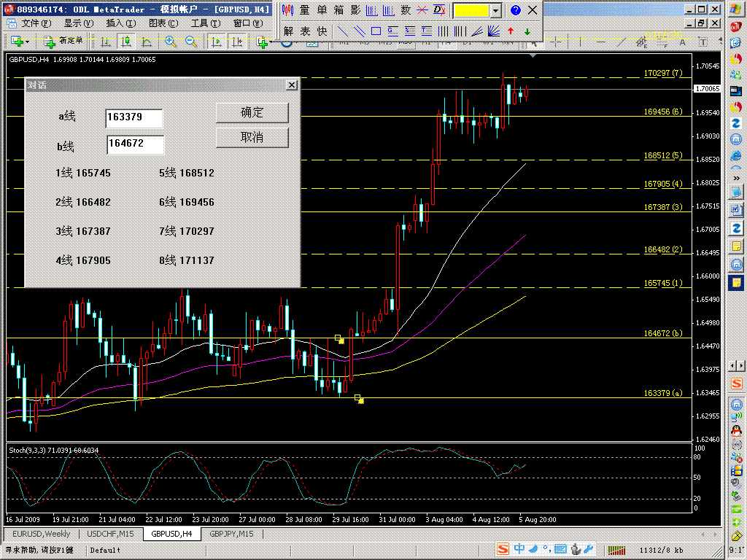Open the color dropdown arrow
747x560 pixels.
click(496, 10)
